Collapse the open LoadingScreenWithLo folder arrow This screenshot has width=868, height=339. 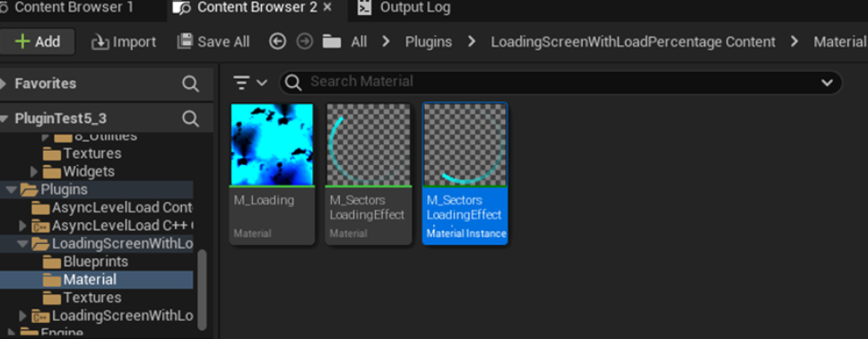point(22,244)
